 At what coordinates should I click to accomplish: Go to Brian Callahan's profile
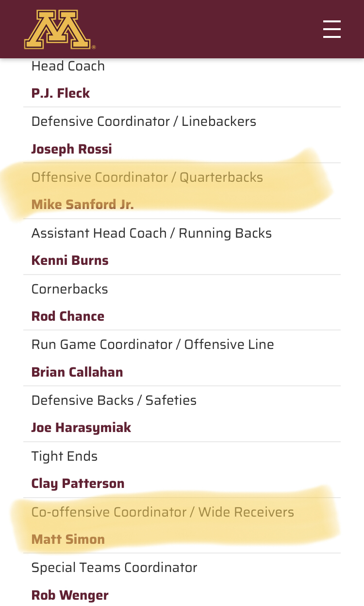[77, 372]
